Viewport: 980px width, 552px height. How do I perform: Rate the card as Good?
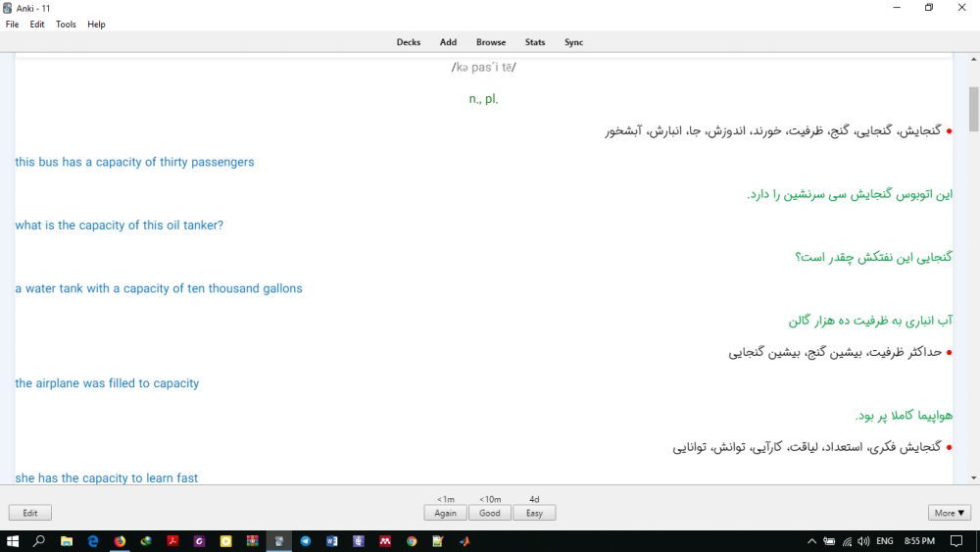pos(490,513)
